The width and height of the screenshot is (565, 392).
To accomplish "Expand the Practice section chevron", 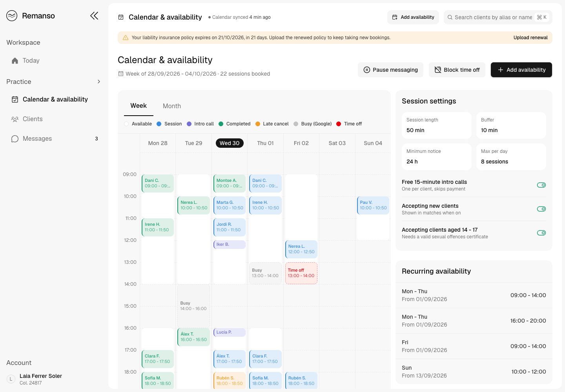I will coord(99,82).
